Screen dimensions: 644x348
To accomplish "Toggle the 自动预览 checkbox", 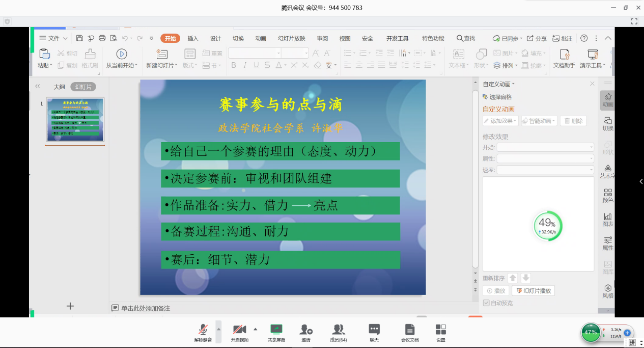I will tap(486, 303).
